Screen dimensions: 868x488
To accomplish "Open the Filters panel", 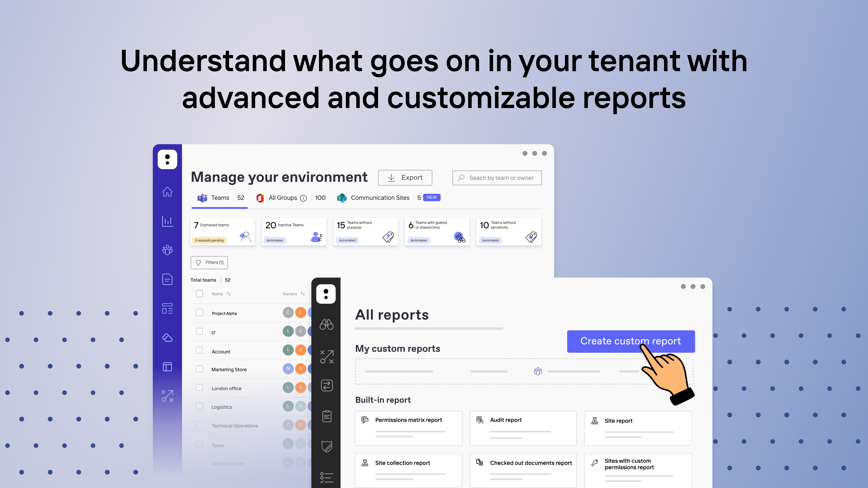I will [x=209, y=262].
